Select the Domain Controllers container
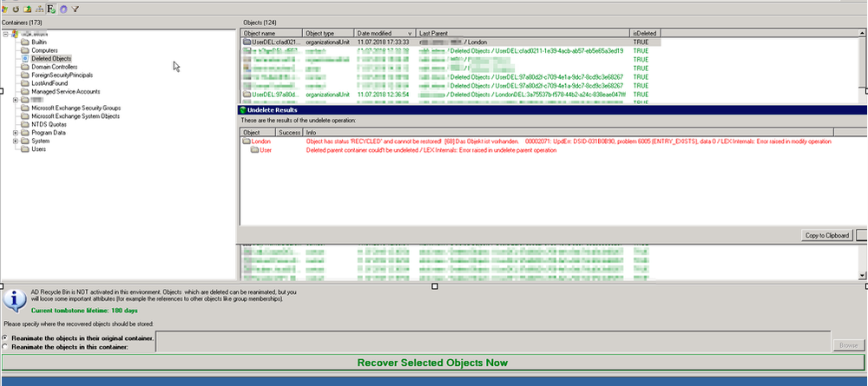The width and height of the screenshot is (868, 386). pyautogui.click(x=55, y=67)
